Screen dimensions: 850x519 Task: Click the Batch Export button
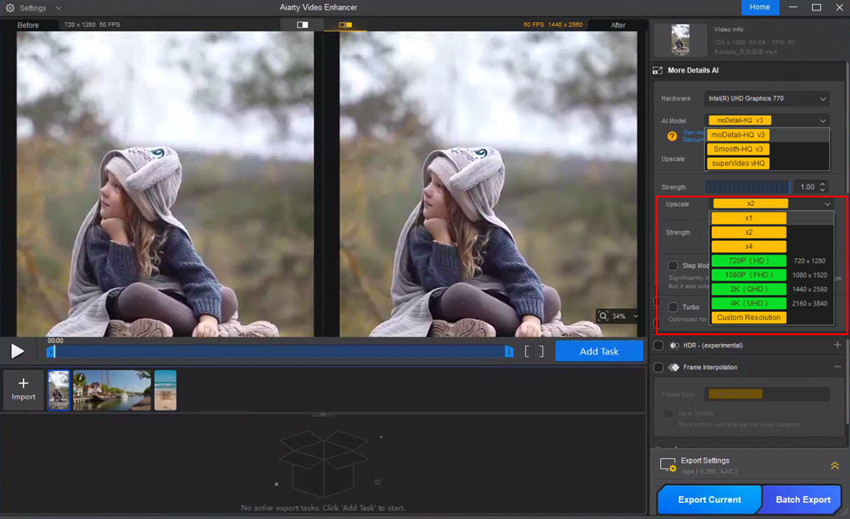[x=802, y=499]
